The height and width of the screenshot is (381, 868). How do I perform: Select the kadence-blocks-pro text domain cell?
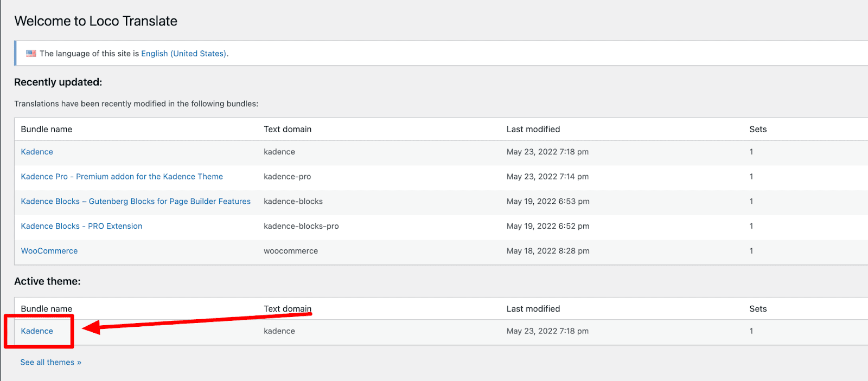tap(301, 227)
